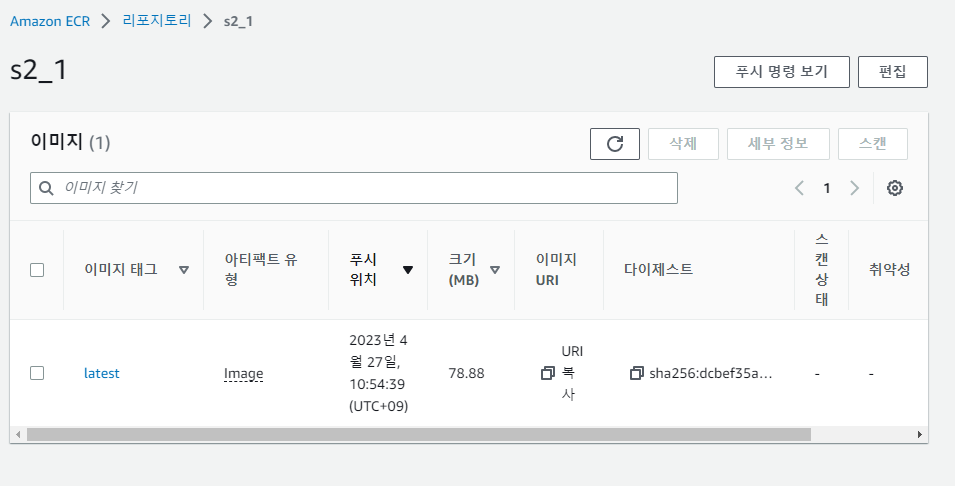This screenshot has width=955, height=486.
Task: Sort by 이미지 태그 column arrow
Action: point(183,270)
